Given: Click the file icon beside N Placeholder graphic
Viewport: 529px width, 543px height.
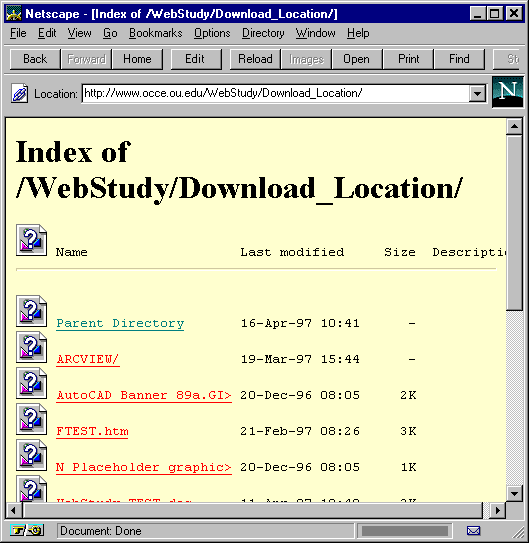Looking at the screenshot, I should [x=31, y=455].
